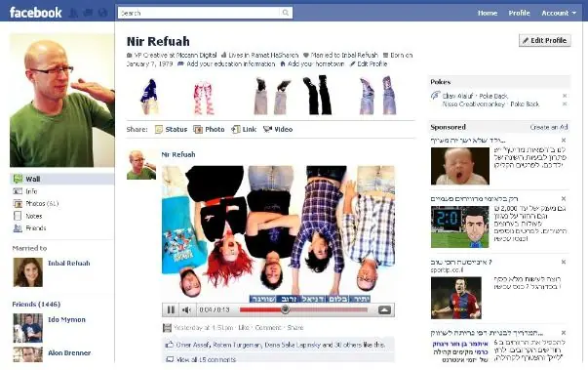Open Alon Brenner's profile link
Image resolution: width=588 pixels, height=370 pixels.
(x=69, y=352)
